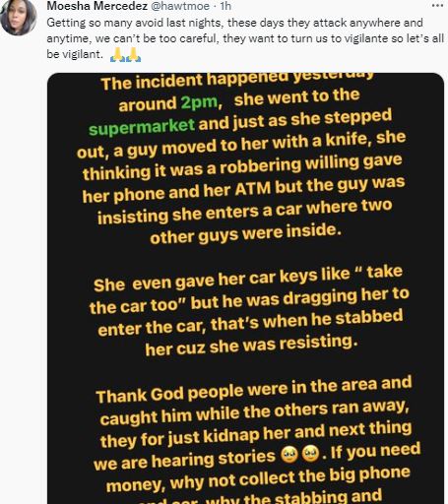The height and width of the screenshot is (504, 448).
Task: Click the second praying hands emoji
Action: [x=134, y=54]
